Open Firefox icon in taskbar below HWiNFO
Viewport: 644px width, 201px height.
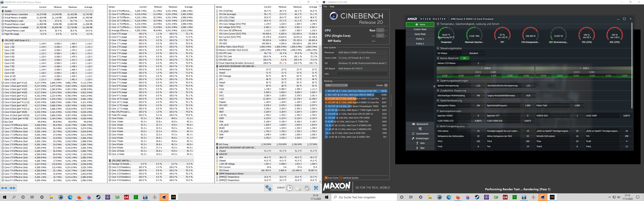(80, 197)
